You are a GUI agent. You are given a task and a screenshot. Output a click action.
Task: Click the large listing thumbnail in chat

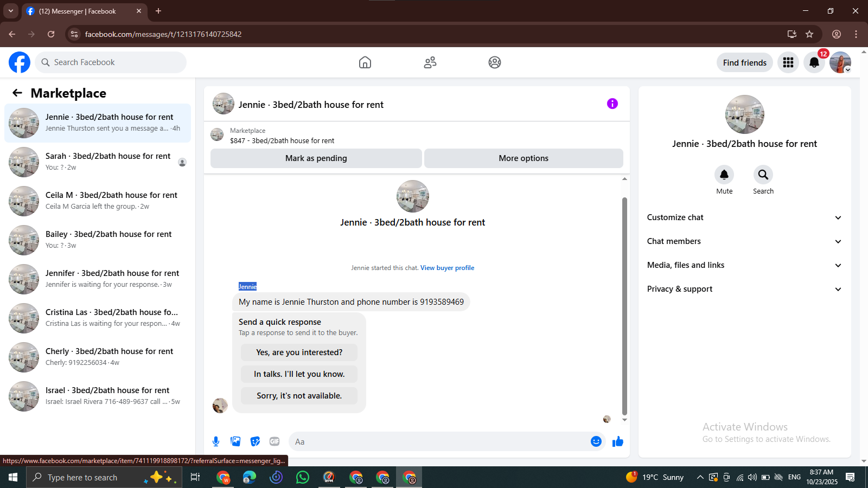click(x=413, y=196)
